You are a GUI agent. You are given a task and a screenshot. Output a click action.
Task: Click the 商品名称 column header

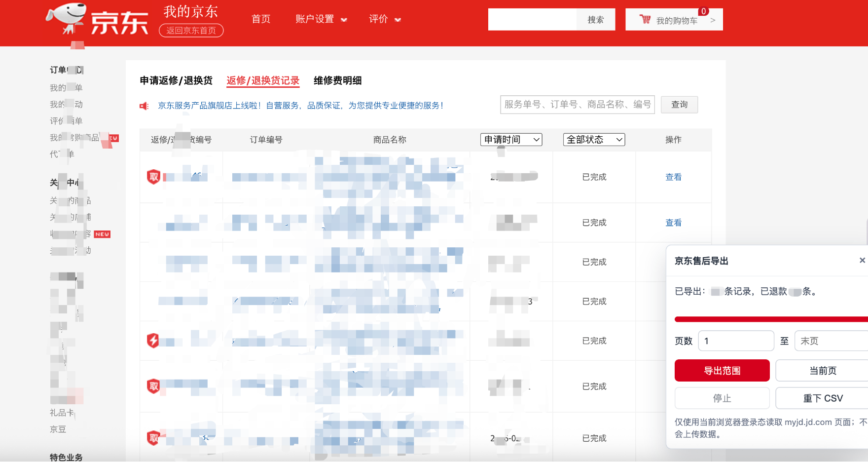[390, 140]
